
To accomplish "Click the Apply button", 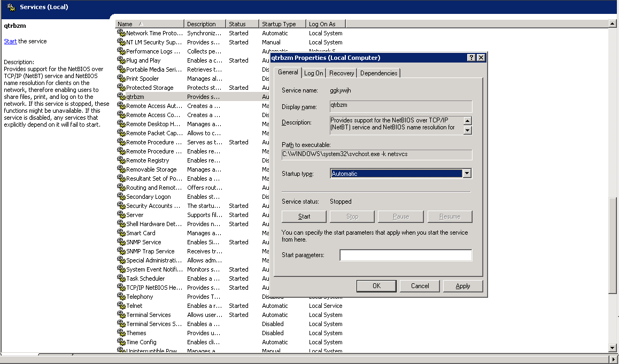I will 462,286.
